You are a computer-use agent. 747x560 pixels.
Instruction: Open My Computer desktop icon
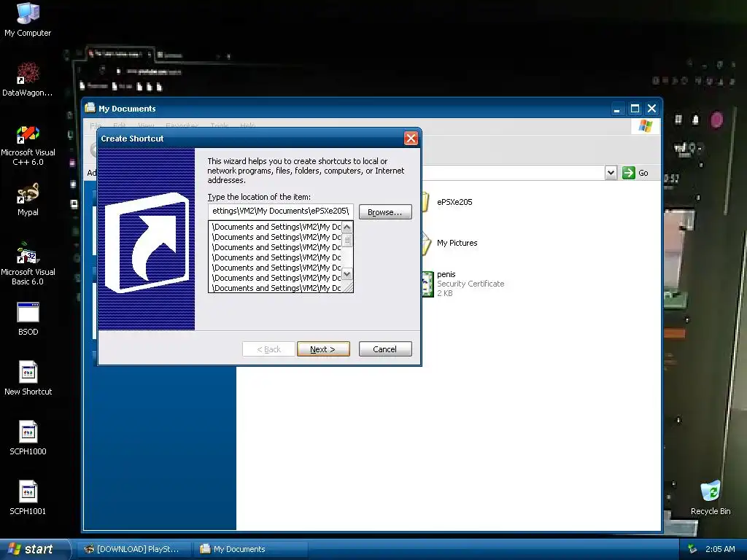[28, 20]
